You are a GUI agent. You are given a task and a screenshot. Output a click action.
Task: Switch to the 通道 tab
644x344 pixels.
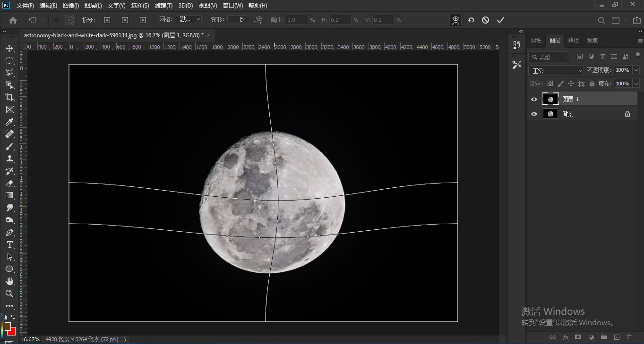tap(592, 40)
